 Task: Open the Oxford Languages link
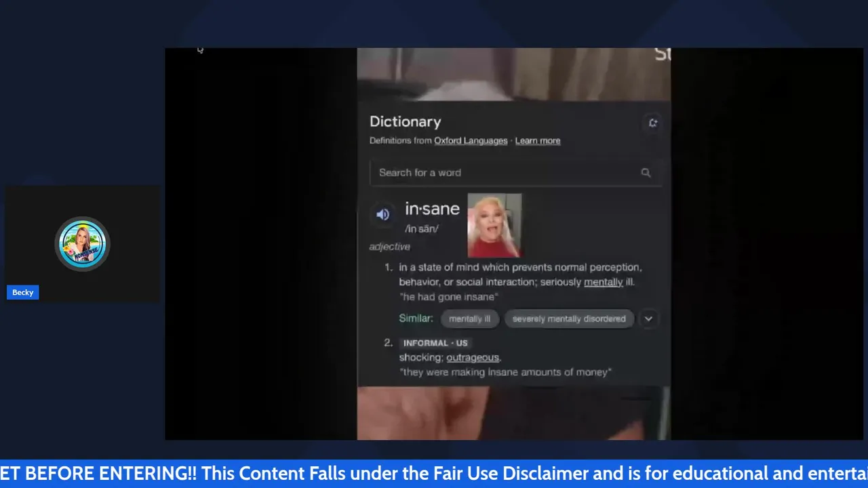pos(471,141)
